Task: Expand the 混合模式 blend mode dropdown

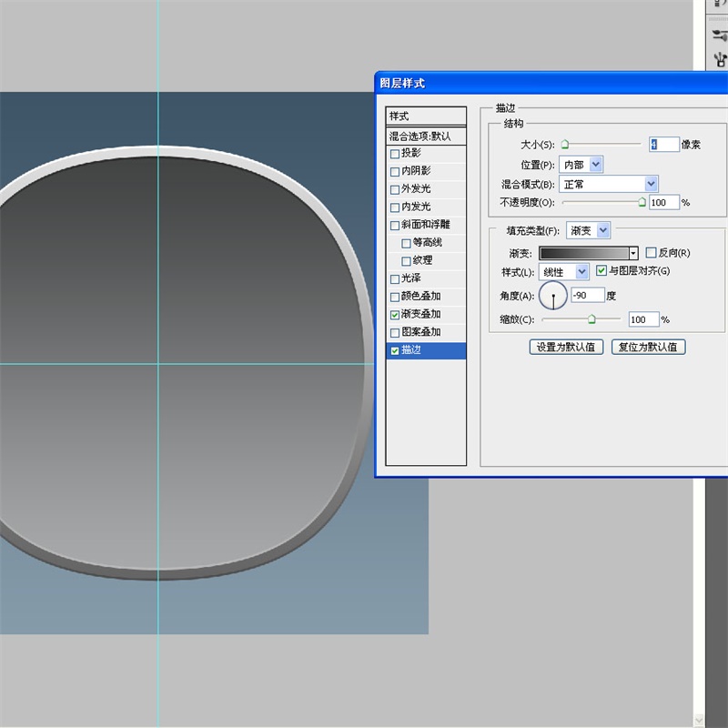Action: 651,184
